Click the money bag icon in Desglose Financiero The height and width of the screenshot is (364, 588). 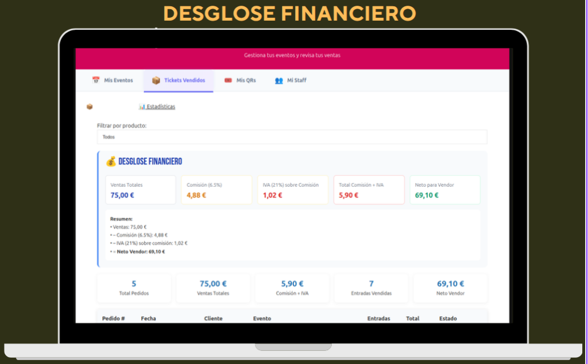(111, 162)
